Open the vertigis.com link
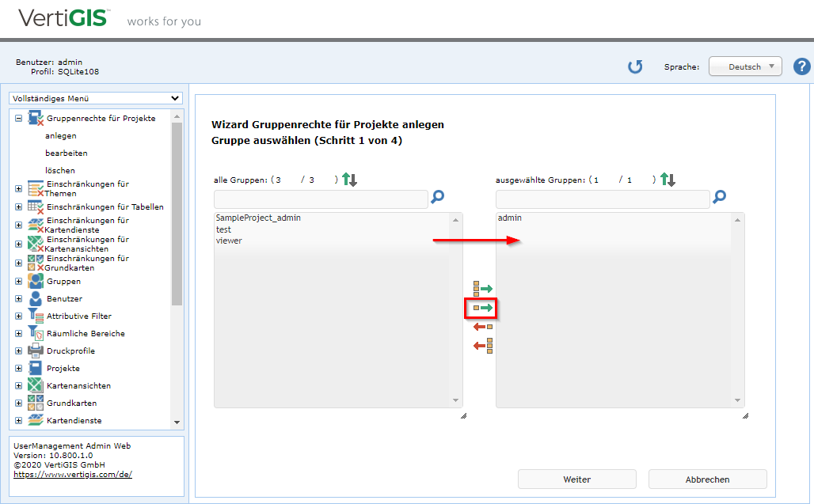Image resolution: width=814 pixels, height=504 pixels. coord(73,475)
